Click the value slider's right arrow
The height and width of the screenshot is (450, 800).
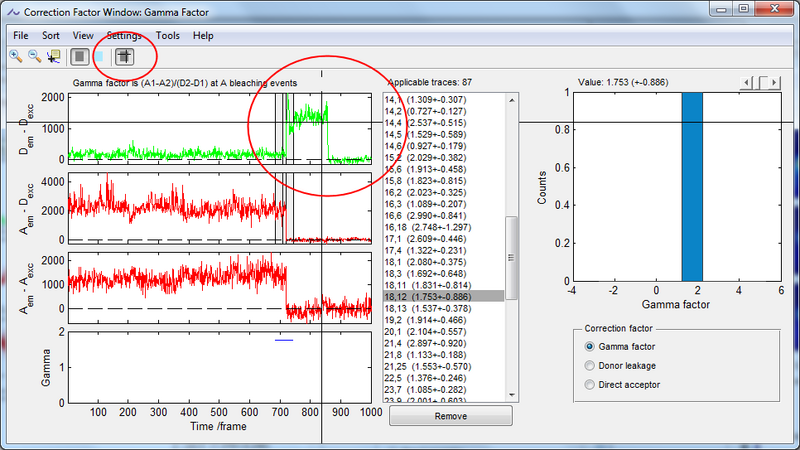point(774,82)
